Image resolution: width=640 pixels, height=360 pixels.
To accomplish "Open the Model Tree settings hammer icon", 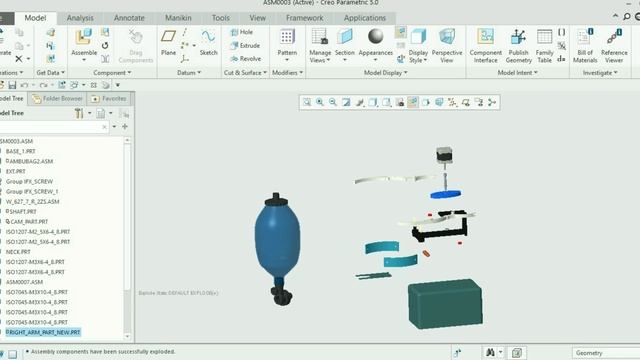I will coord(79,113).
